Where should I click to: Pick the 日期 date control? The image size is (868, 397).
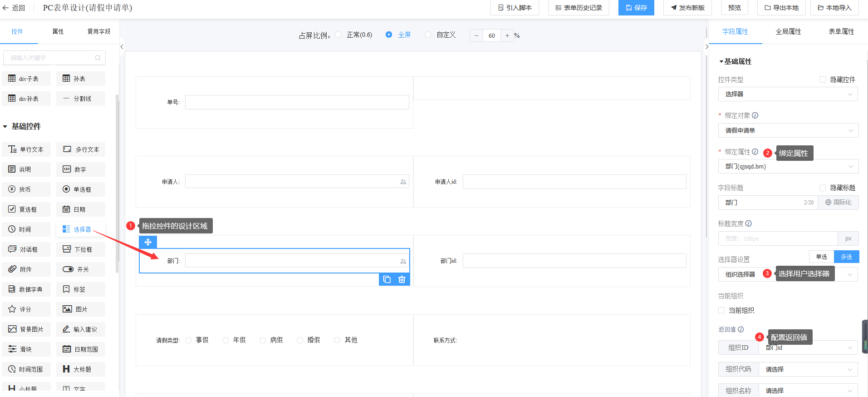tap(81, 209)
